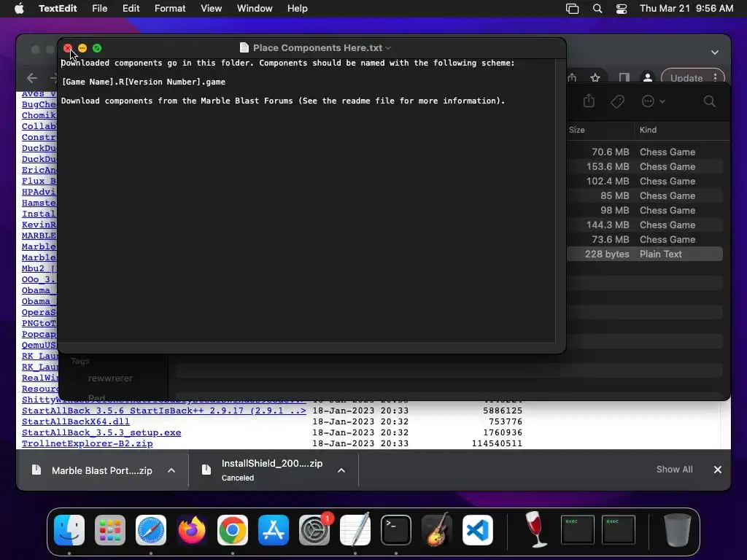
Task: Open the View menu
Action: pyautogui.click(x=211, y=9)
